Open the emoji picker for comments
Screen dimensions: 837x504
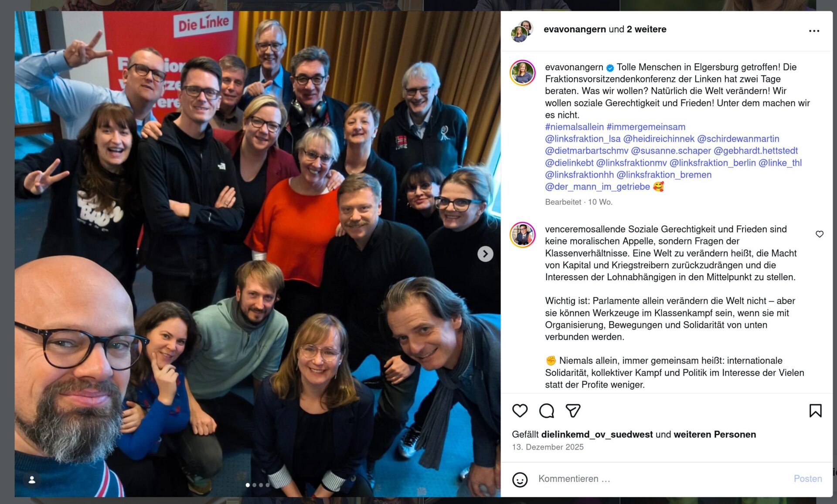(520, 479)
